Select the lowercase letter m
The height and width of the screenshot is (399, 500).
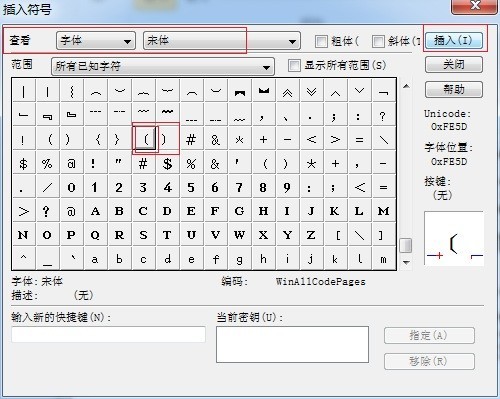coord(383,259)
